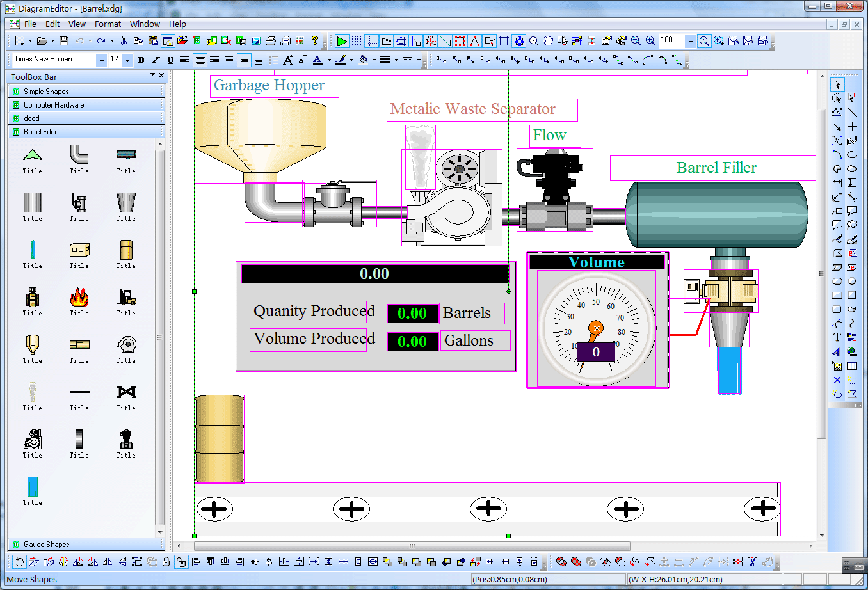Select the Pan hand tool
Screen dimensions: 868x590
(x=548, y=41)
